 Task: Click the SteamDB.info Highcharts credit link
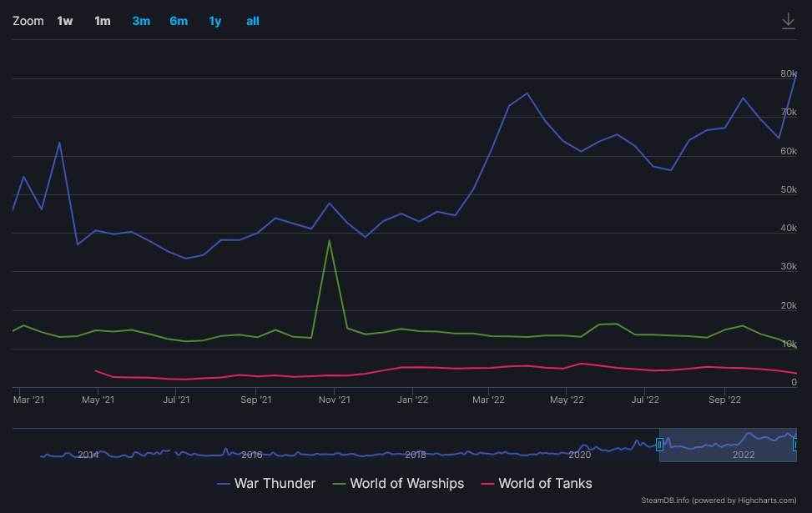click(x=719, y=500)
